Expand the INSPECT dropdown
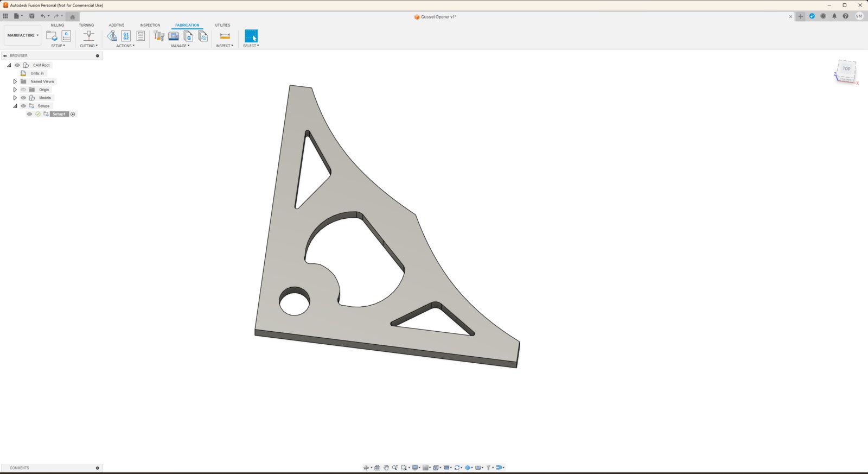The image size is (868, 474). click(225, 46)
